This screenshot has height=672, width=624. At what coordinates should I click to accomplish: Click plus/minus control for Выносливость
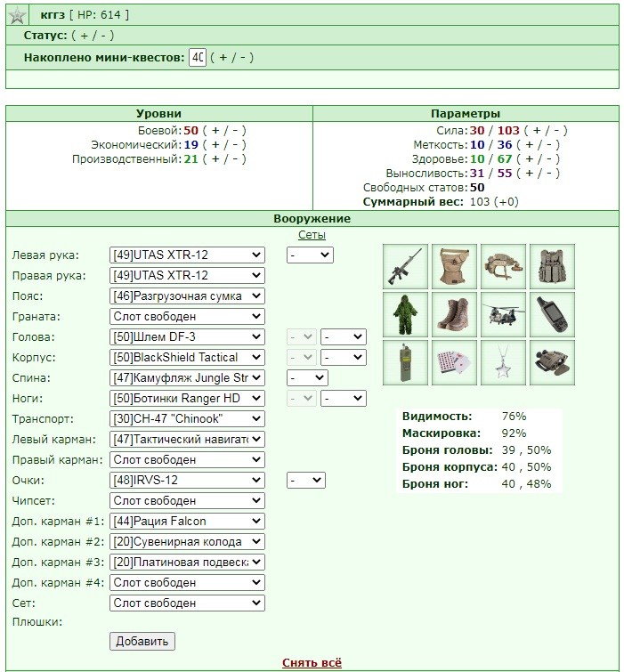[x=539, y=174]
